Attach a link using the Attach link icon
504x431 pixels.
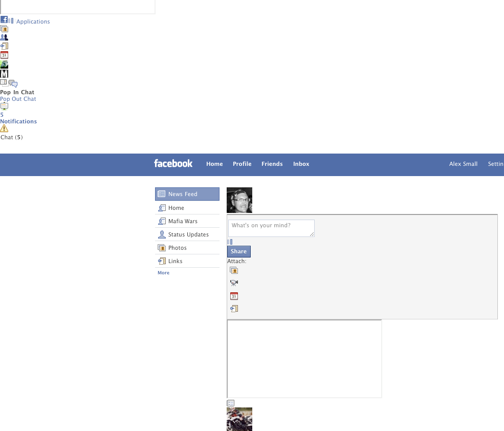point(234,309)
